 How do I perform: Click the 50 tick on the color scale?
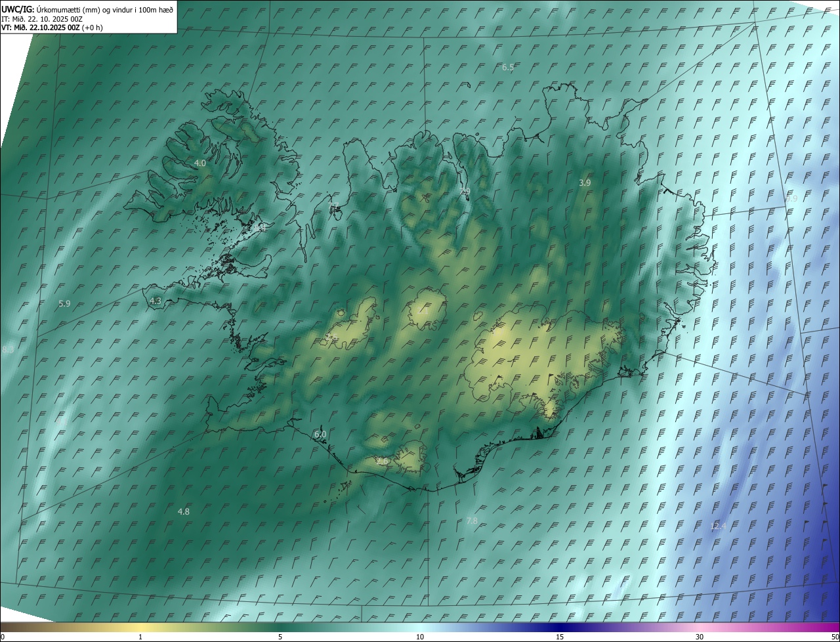tap(835, 637)
